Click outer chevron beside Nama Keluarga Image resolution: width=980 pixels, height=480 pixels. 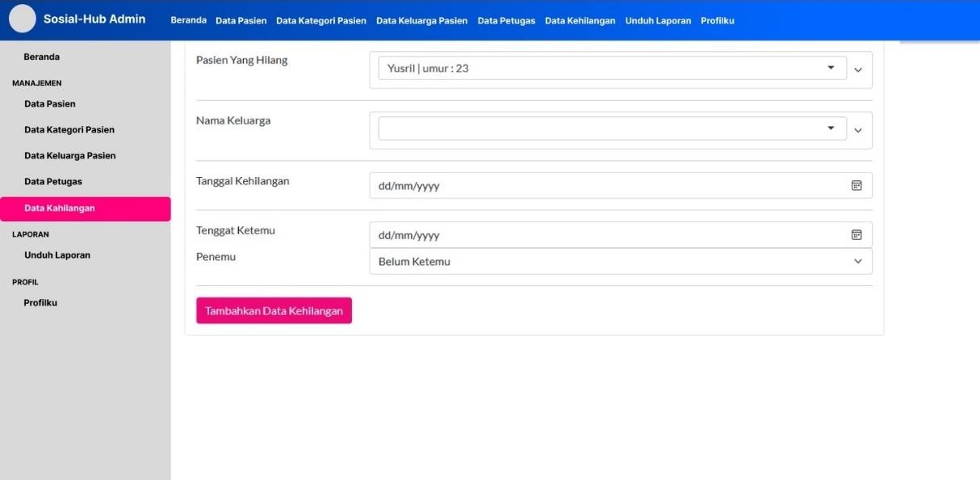[x=858, y=131]
